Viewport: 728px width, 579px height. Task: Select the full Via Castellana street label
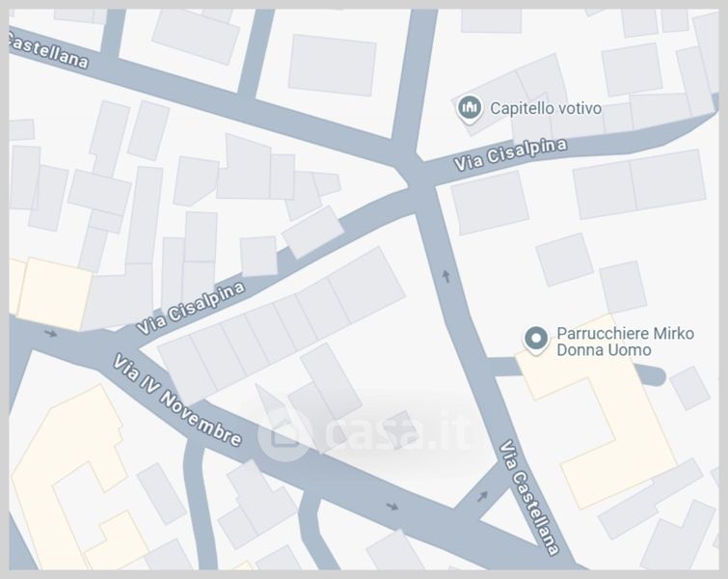click(x=528, y=498)
